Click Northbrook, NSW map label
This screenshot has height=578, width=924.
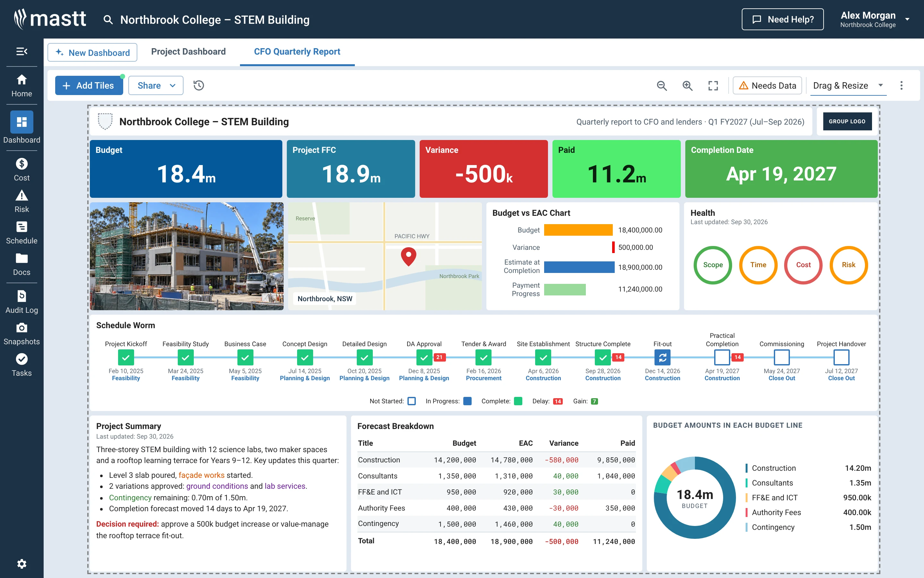pos(325,299)
